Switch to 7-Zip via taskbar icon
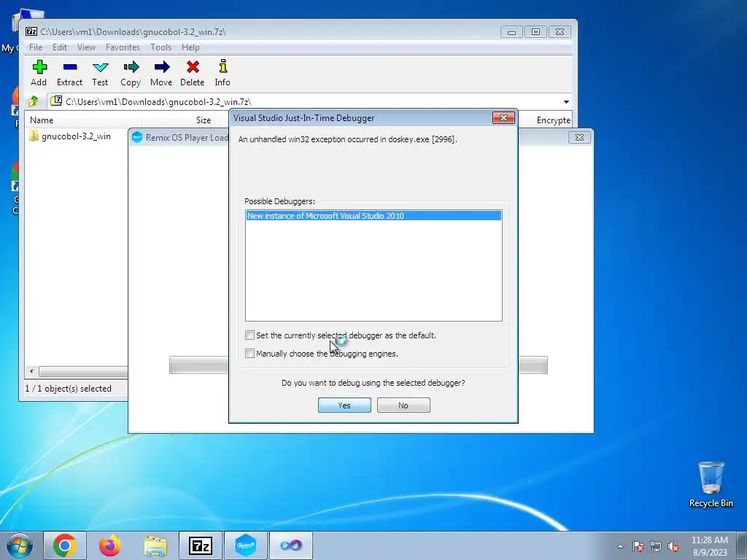 pyautogui.click(x=201, y=545)
